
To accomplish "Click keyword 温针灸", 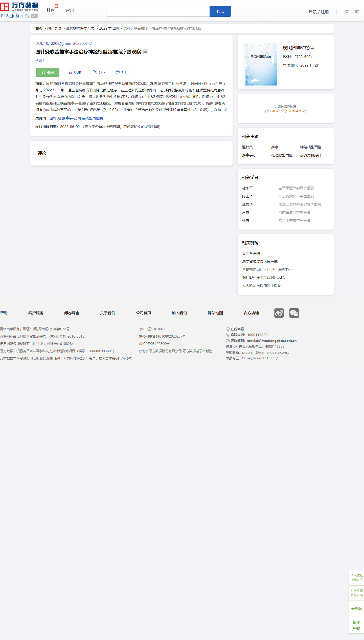I will (55, 118).
